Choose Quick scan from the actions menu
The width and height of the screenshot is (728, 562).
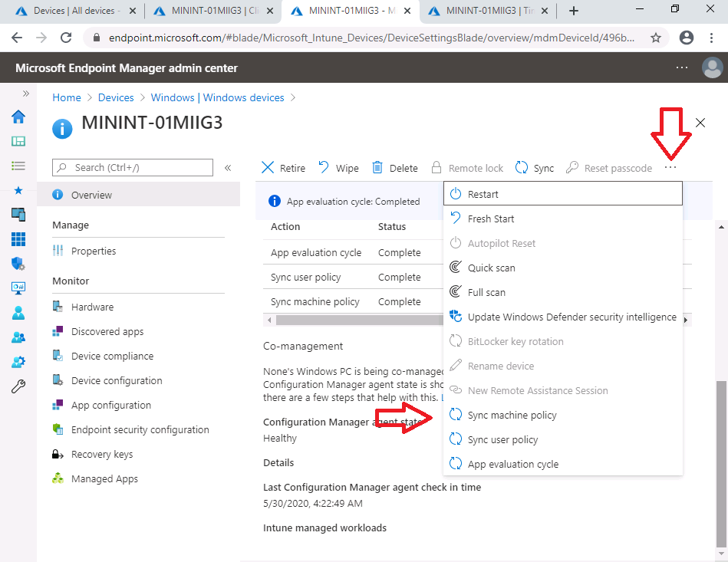click(x=563, y=268)
